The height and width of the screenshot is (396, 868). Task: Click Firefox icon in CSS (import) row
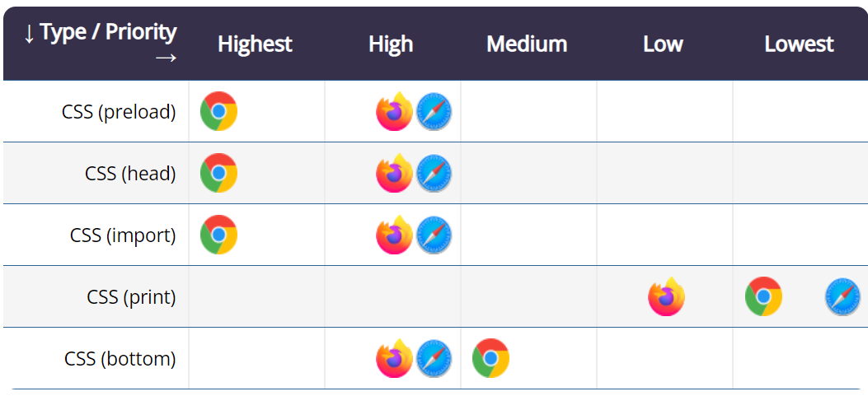pyautogui.click(x=394, y=235)
